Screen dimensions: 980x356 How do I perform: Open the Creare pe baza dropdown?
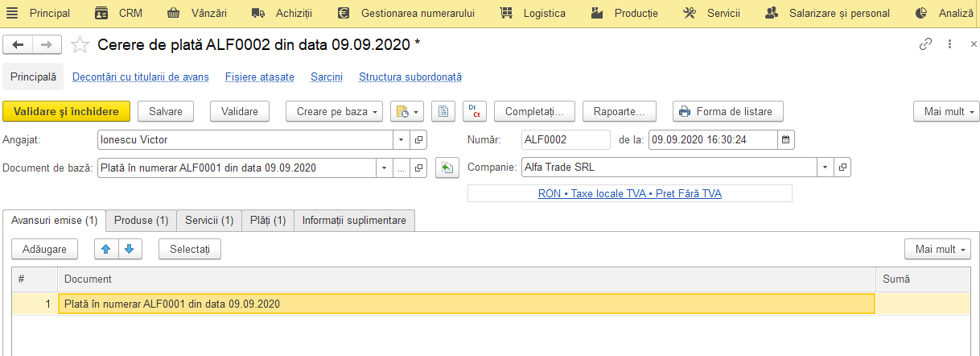(x=335, y=111)
